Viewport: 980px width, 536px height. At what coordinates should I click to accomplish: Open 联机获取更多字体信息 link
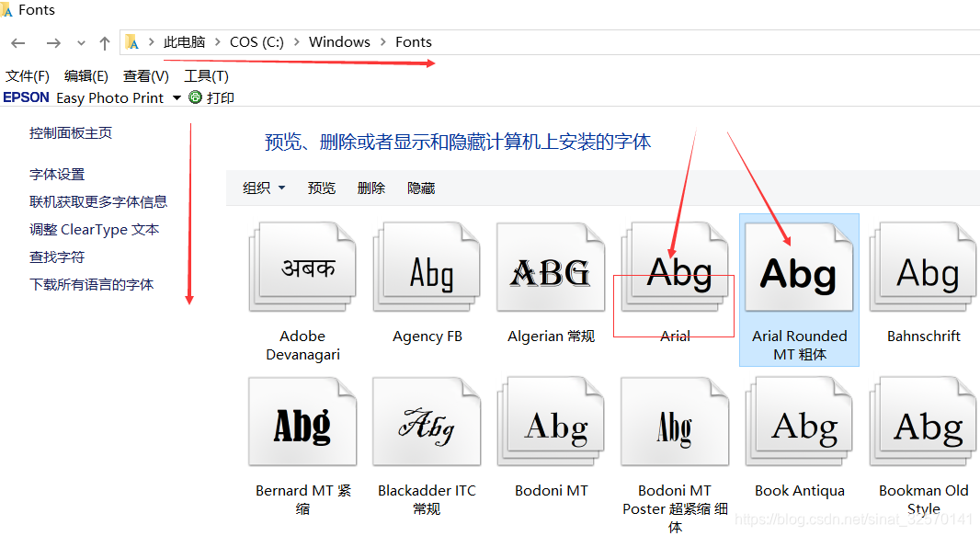[98, 201]
